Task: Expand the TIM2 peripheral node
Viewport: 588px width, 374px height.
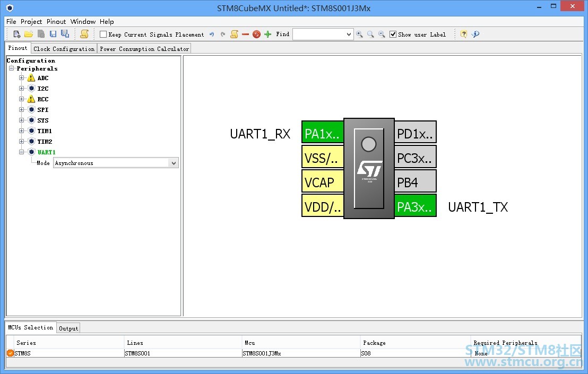Action: [21, 142]
